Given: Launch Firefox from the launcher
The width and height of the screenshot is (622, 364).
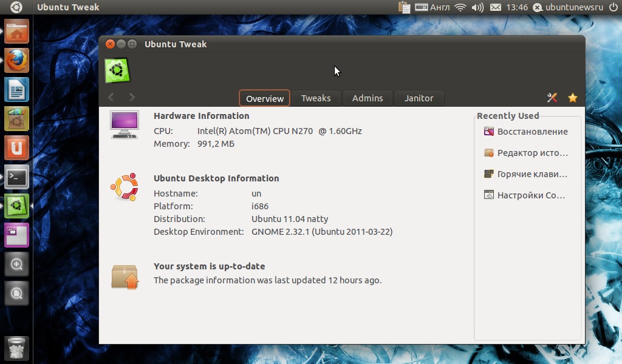Looking at the screenshot, I should pos(16,61).
